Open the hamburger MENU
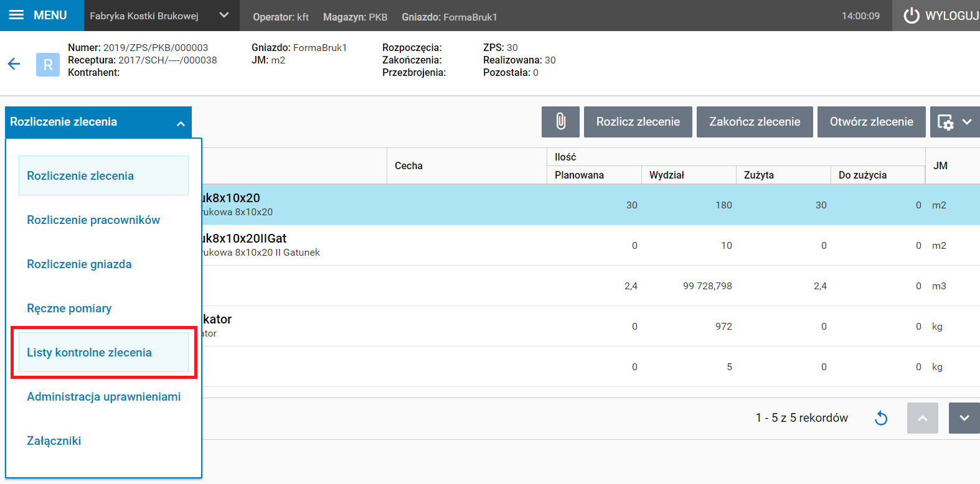Viewport: 980px width, 484px height. (39, 16)
